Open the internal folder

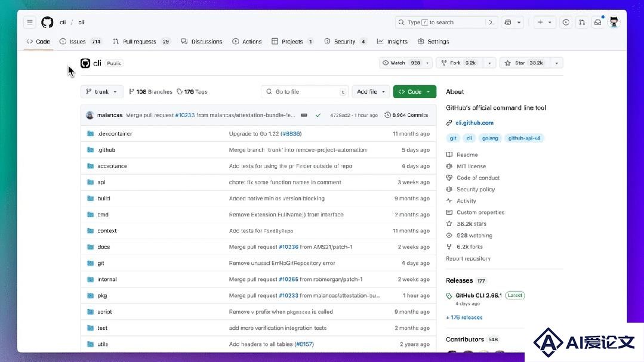(107, 280)
